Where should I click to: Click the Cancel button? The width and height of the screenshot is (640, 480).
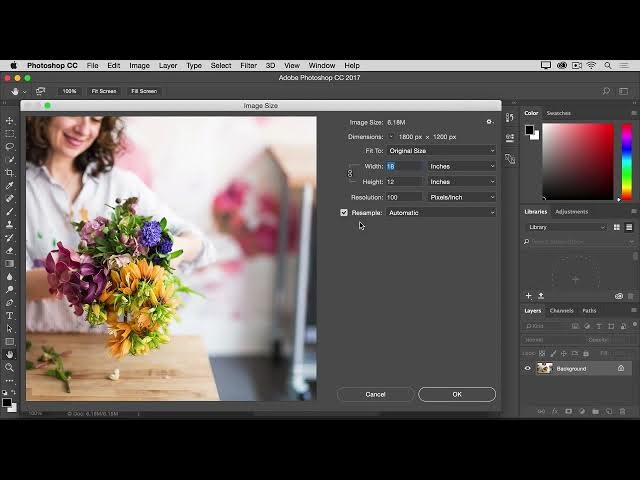coord(375,394)
